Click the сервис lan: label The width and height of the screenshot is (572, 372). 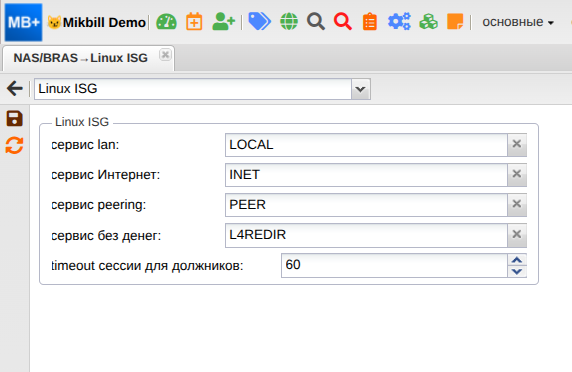pos(85,145)
